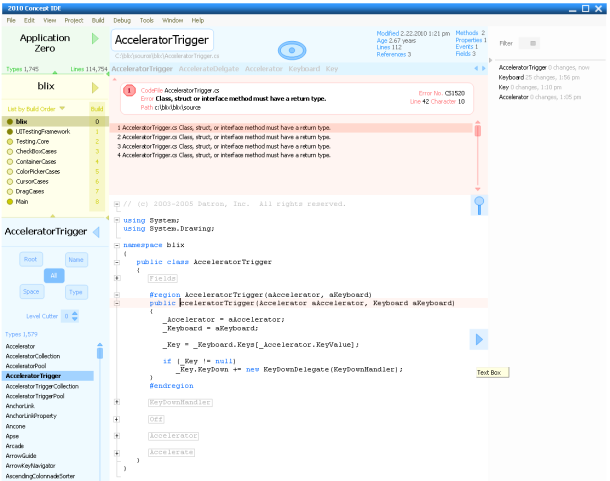Click the blue eye icon in the header
This screenshot has height=481, width=610.
(292, 50)
